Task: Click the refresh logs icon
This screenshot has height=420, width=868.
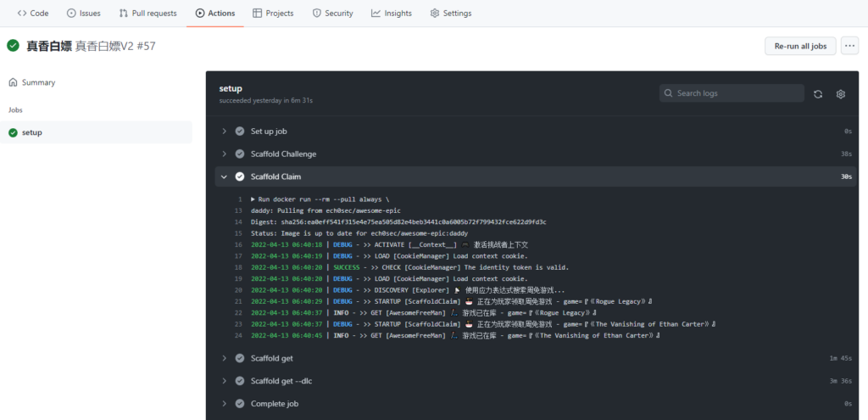Action: (817, 94)
